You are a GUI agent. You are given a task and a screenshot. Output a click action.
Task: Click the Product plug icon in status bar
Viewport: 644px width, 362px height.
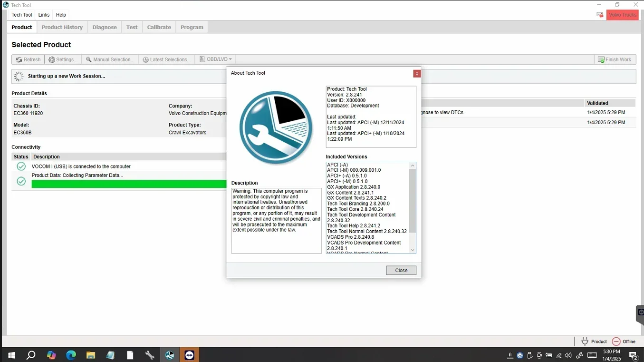point(585,342)
